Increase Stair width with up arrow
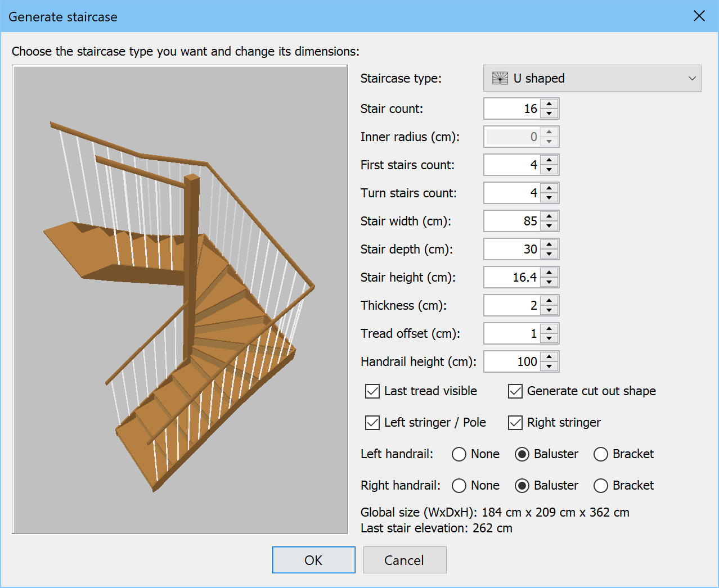719x588 pixels. (549, 216)
